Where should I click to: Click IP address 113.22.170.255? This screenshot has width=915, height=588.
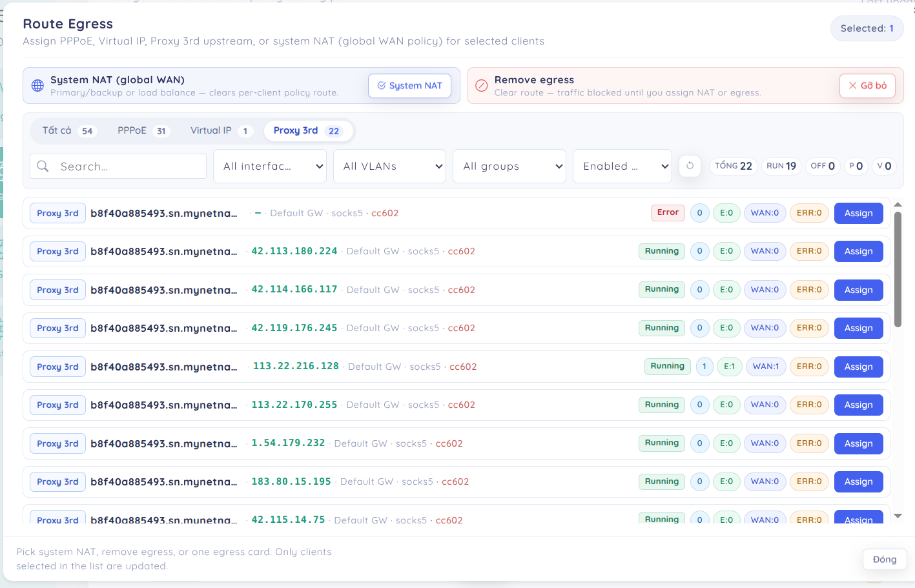294,405
